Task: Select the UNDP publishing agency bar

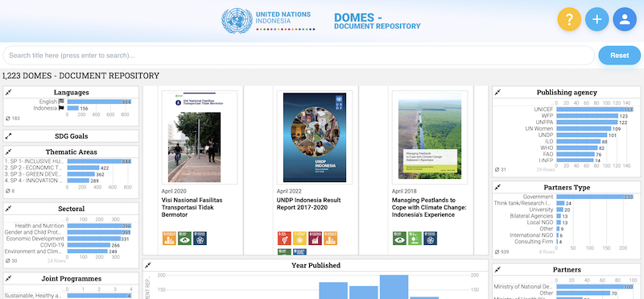Action: point(581,135)
